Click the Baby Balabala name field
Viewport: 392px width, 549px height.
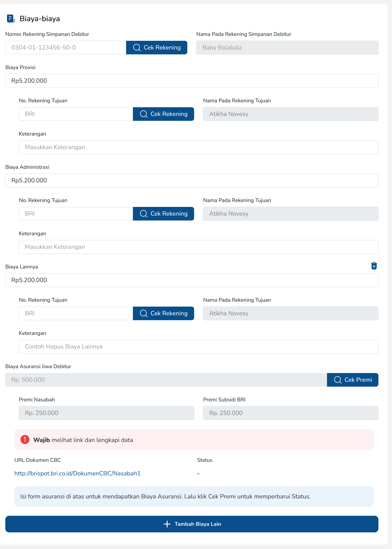tap(287, 48)
